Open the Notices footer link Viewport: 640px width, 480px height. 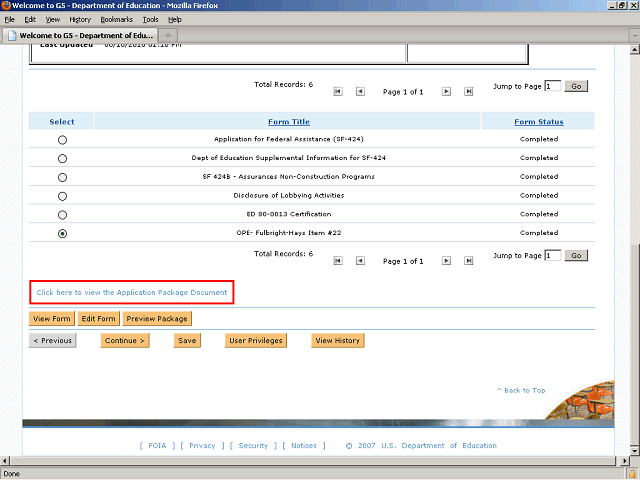click(x=304, y=445)
